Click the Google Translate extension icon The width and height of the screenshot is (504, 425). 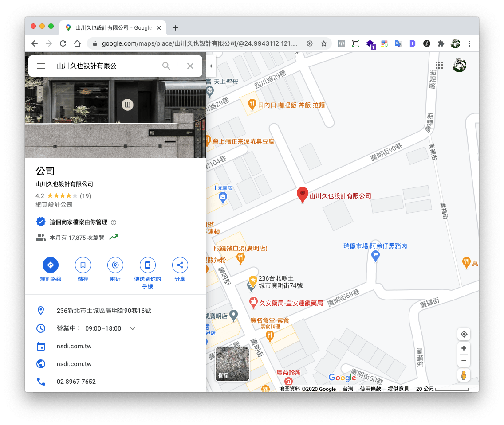[x=398, y=43]
